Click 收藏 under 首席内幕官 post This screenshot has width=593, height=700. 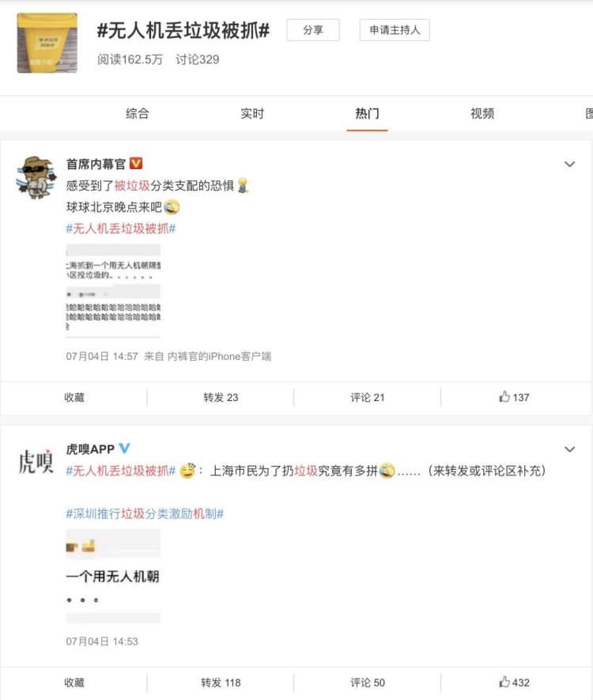coord(74,397)
